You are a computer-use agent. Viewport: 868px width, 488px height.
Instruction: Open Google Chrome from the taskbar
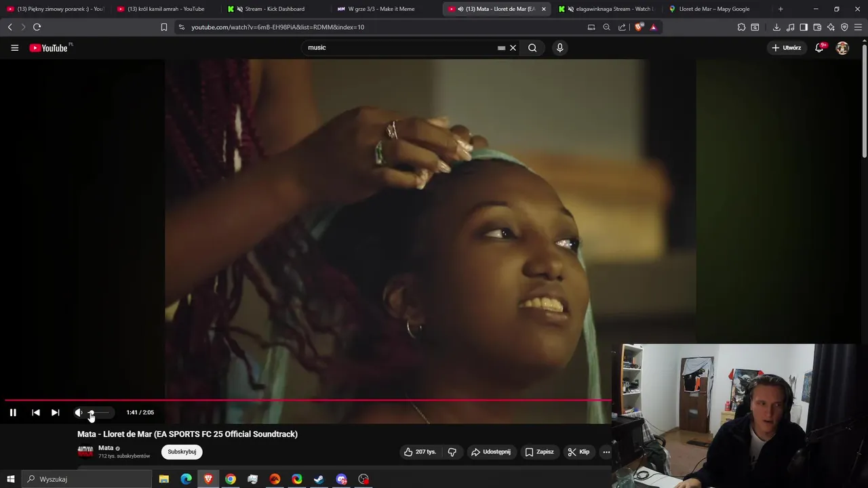click(x=231, y=479)
